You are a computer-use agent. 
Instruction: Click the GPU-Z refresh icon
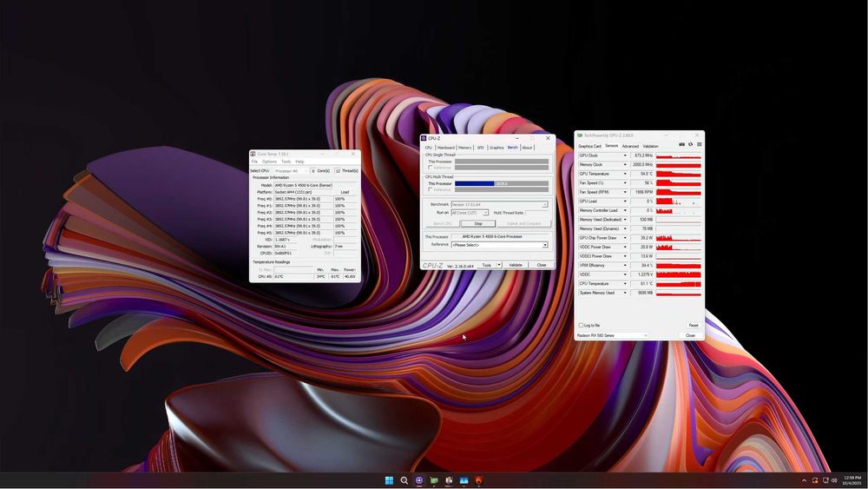(x=690, y=144)
